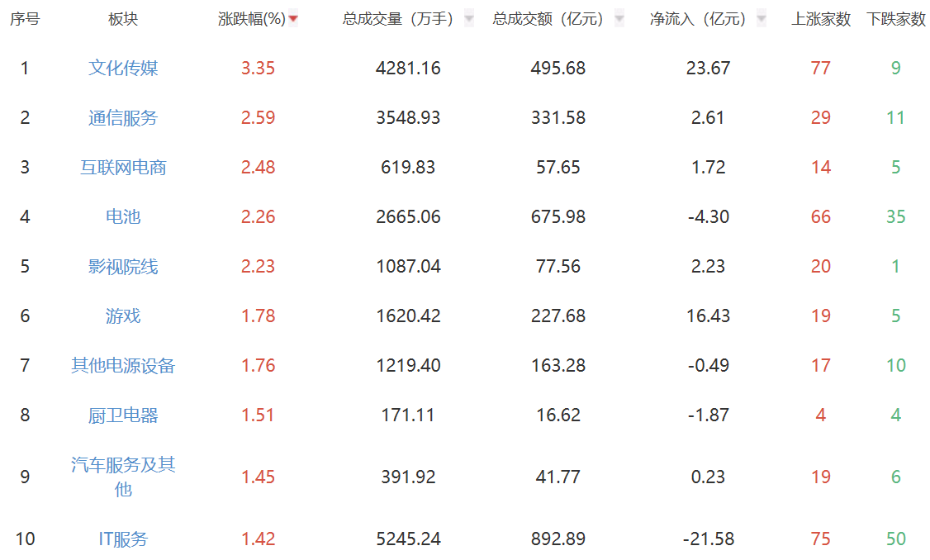Click the 净流入（亿元） header text

[698, 19]
